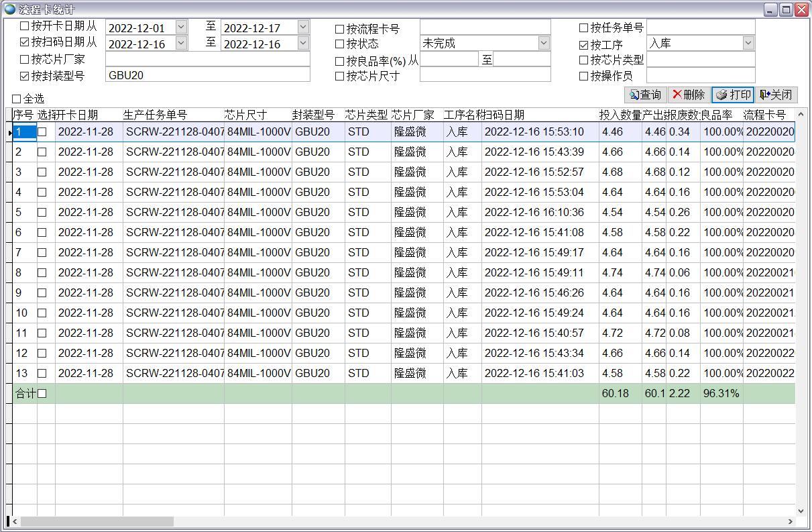
Task: Click the GBU20 package model input field
Action: click(x=207, y=75)
